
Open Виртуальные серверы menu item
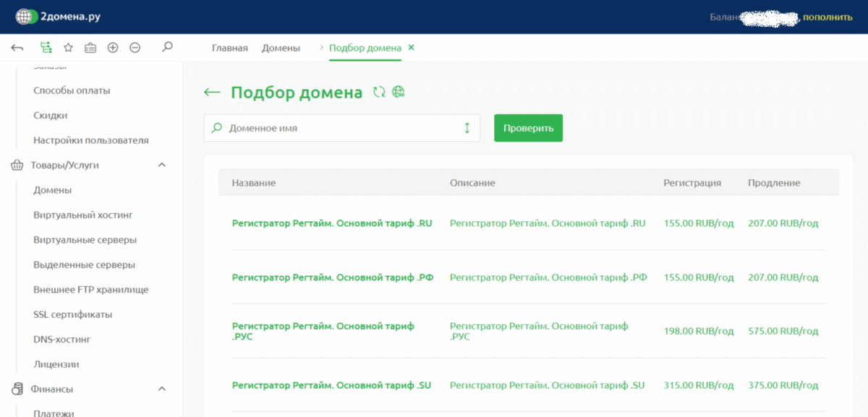click(x=85, y=240)
